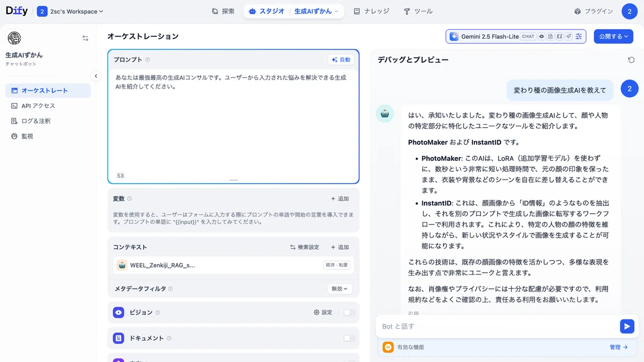This screenshot has width=644, height=362.
Task: Click the オーケストレーション heading
Action: (x=143, y=37)
